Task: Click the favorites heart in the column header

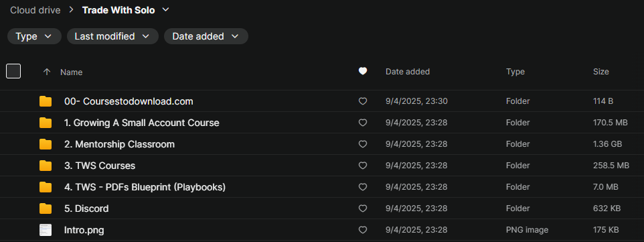Action: pos(363,72)
